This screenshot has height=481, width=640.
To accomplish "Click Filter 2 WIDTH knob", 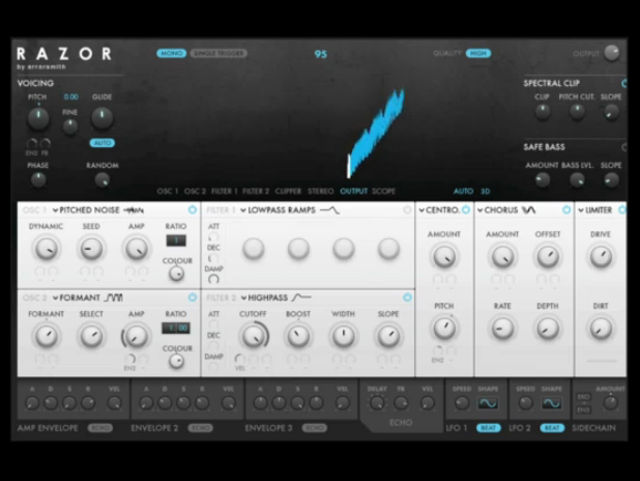I will [343, 336].
